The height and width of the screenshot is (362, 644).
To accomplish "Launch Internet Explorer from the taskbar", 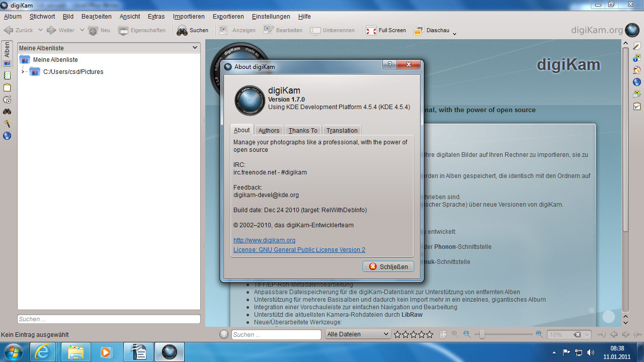I will (43, 351).
